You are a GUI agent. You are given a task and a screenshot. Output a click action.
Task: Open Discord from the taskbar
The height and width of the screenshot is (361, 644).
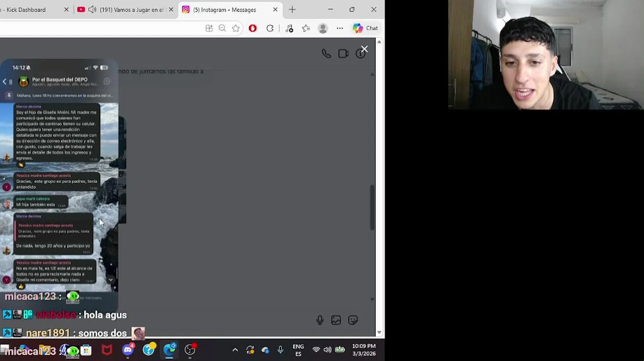click(x=128, y=349)
